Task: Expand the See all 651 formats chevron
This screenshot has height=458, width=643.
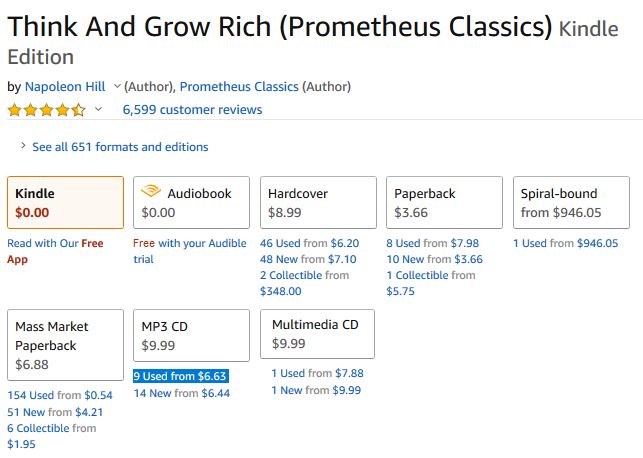Action: click(23, 145)
